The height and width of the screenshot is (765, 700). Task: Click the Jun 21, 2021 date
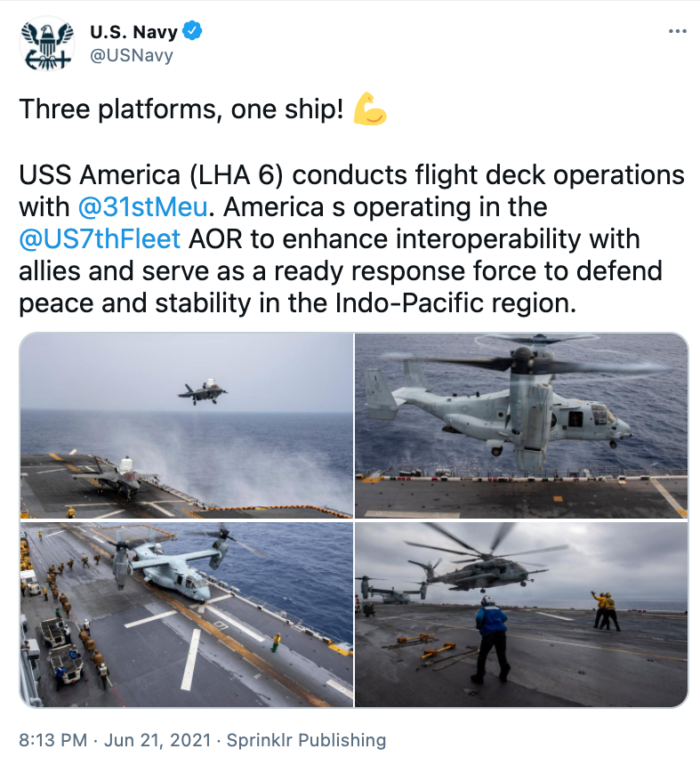pos(157,739)
